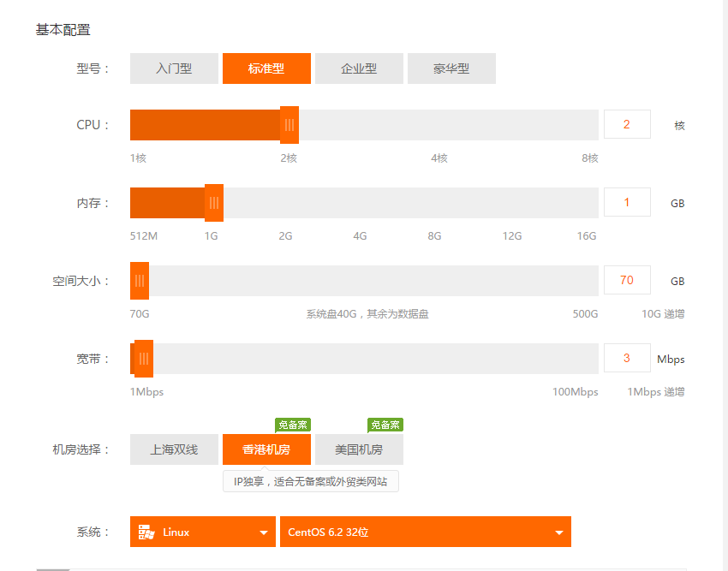
Task: Choose the 企业型 model option
Action: click(x=359, y=68)
